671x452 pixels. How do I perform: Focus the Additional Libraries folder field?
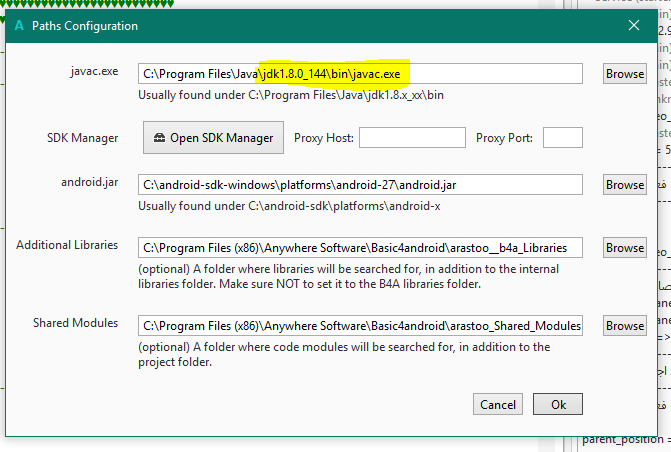point(360,247)
